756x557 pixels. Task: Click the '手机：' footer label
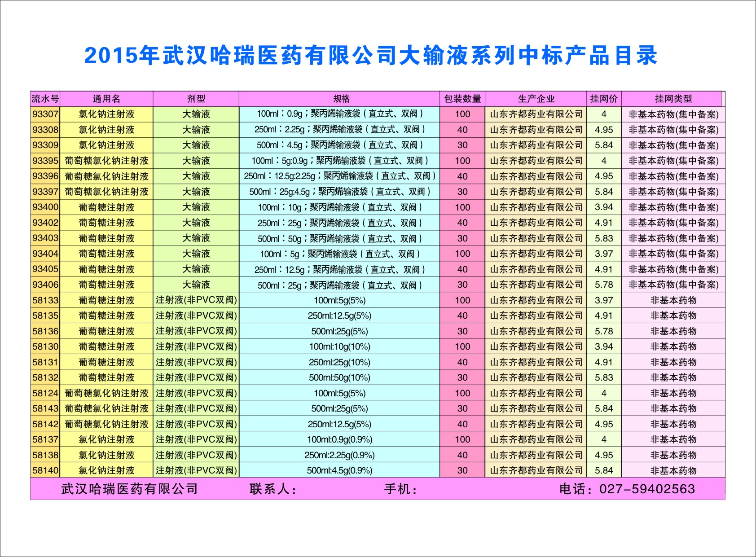[401, 489]
